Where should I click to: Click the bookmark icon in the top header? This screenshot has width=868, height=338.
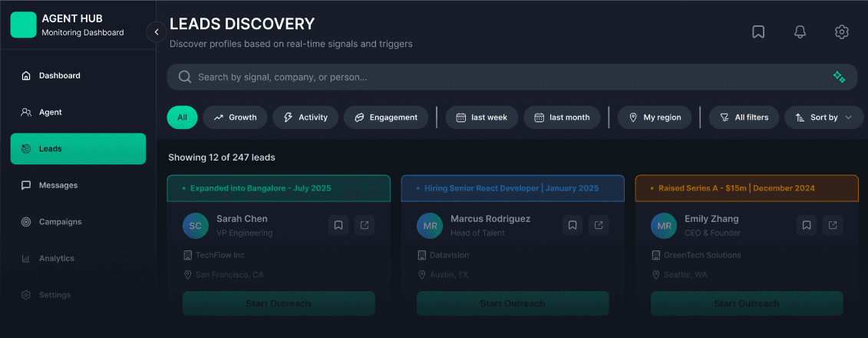point(758,32)
